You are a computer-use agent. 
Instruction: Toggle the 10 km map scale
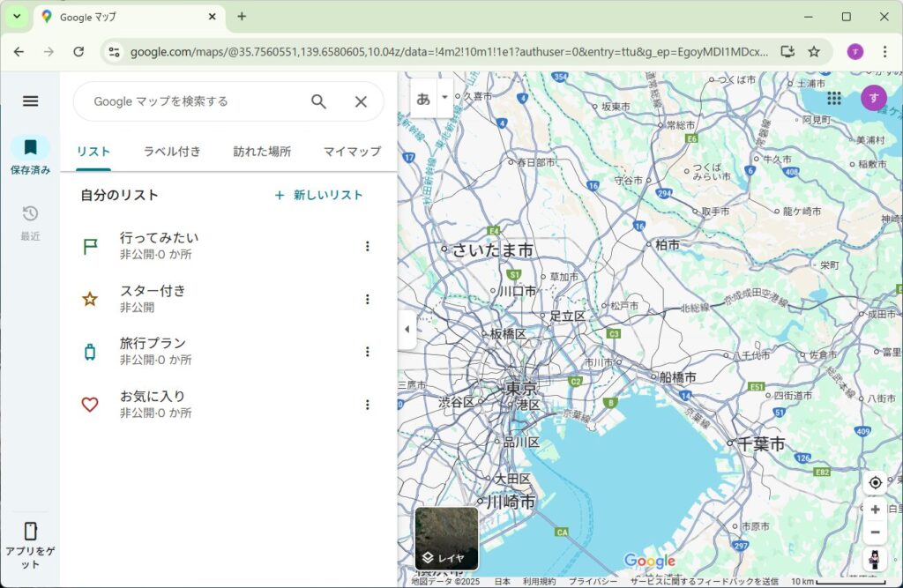[838, 582]
